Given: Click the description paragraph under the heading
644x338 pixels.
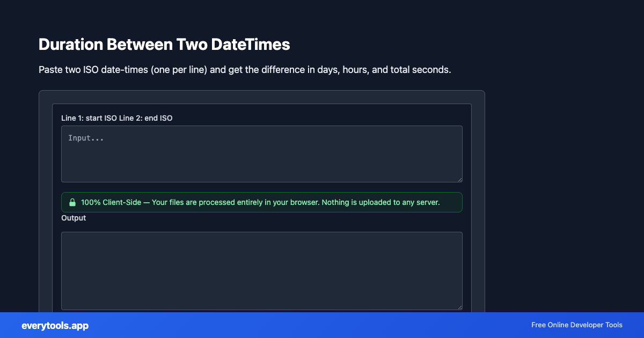Looking at the screenshot, I should 244,70.
